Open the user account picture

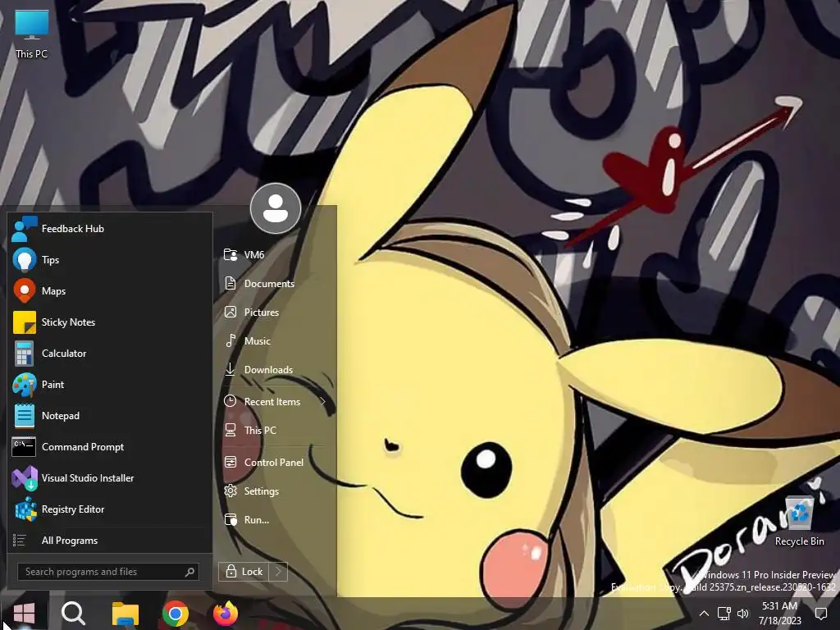pos(276,208)
